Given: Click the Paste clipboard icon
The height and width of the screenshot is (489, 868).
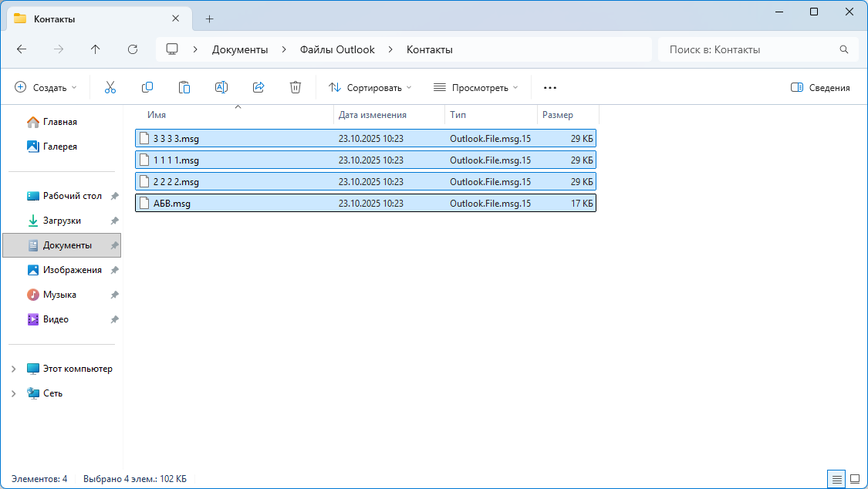Looking at the screenshot, I should [x=184, y=88].
